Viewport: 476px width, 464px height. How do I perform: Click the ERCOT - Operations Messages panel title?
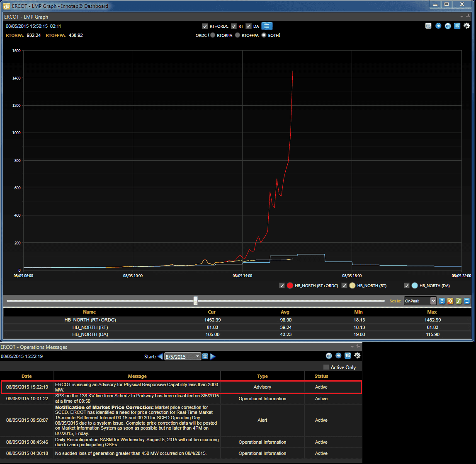(34, 347)
